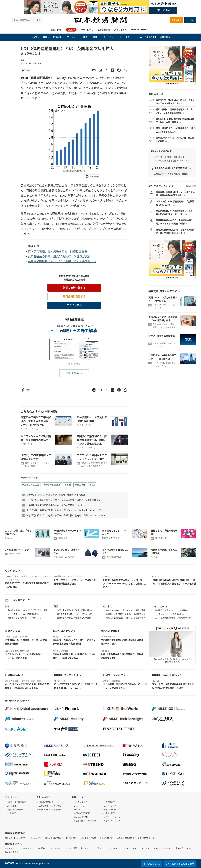
Task: Open the Financial Times logo link
Action: [x=119, y=729]
